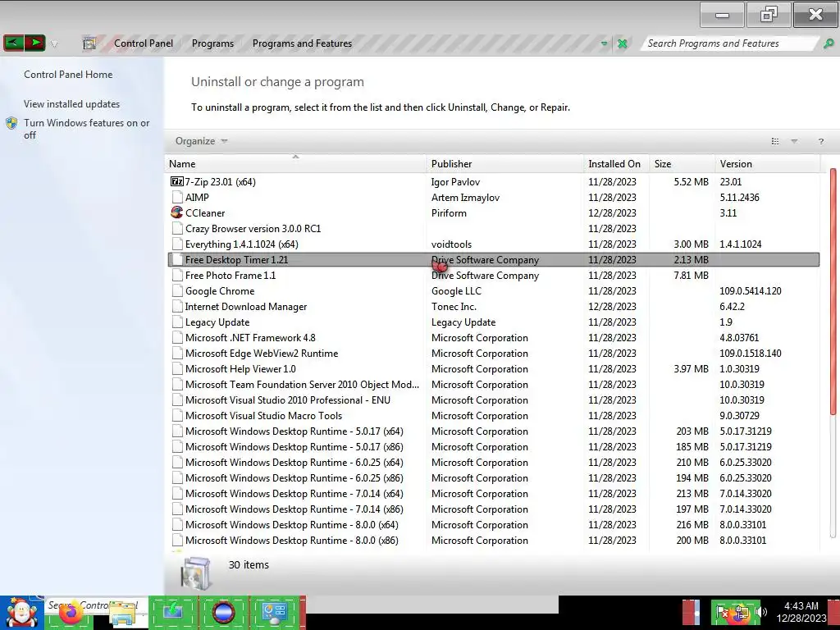Expand the view options dropdown arrow
This screenshot has width=840, height=630.
[x=794, y=141]
